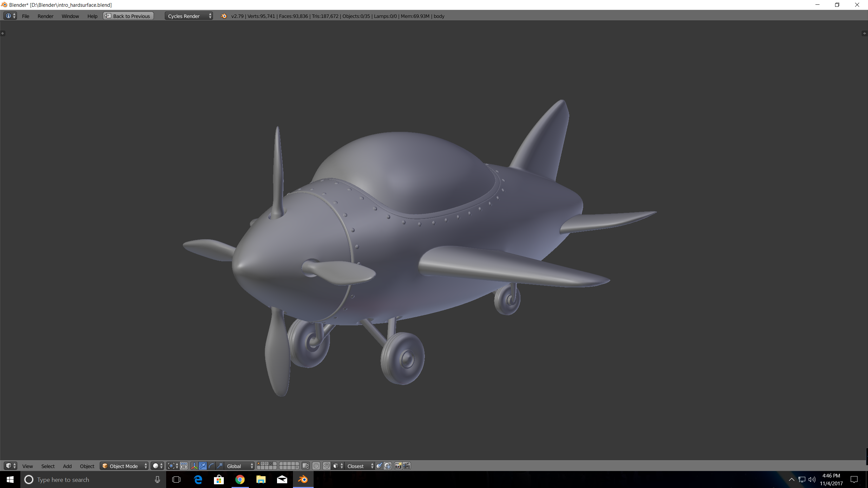Viewport: 868px width, 488px height.
Task: Open the Object Mode dropdown
Action: point(124,466)
